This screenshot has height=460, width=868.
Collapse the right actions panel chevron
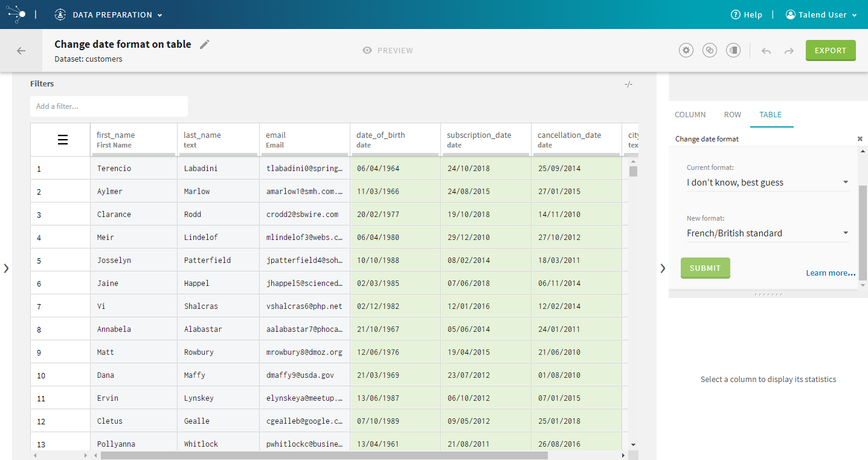click(663, 268)
